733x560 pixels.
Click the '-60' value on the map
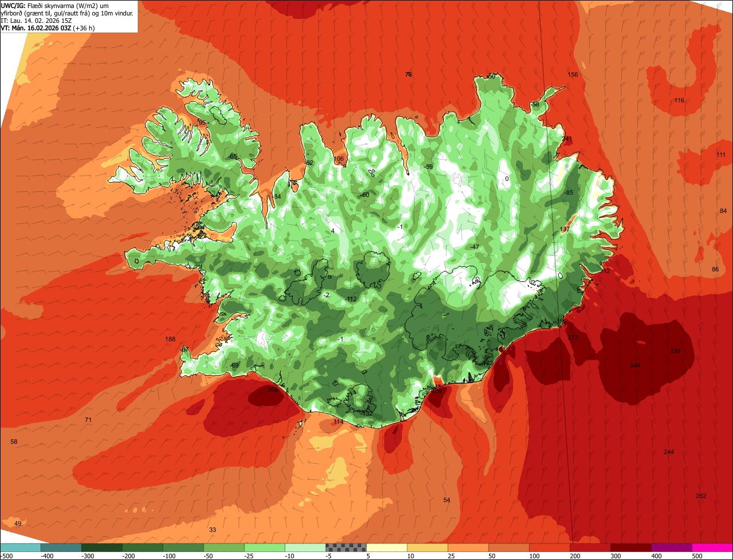pos(364,195)
